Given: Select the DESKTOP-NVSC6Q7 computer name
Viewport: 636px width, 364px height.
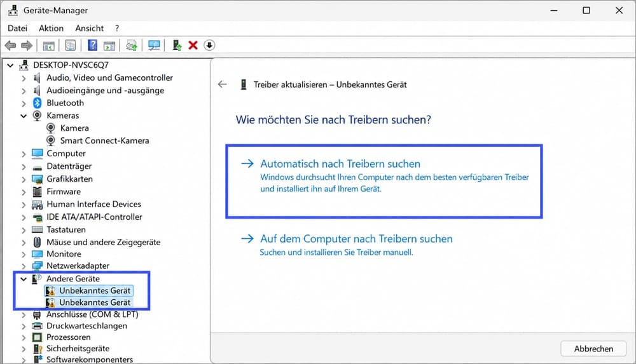Looking at the screenshot, I should tap(71, 65).
